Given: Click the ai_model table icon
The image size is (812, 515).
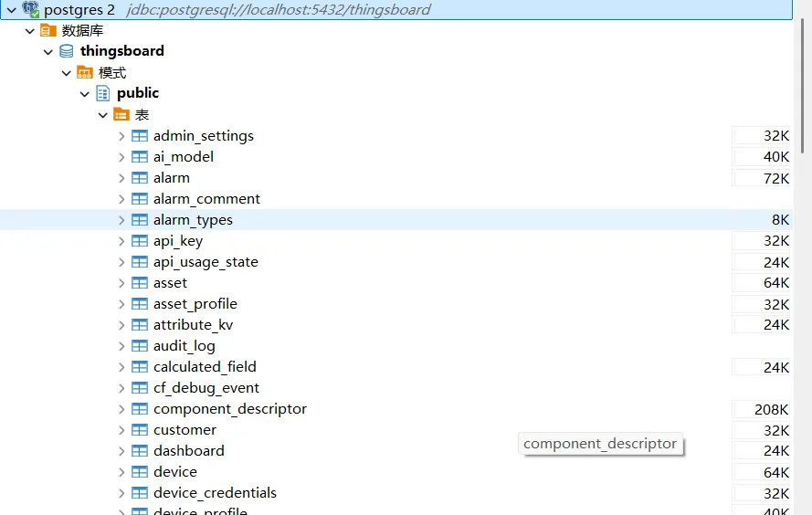Looking at the screenshot, I should (140, 157).
